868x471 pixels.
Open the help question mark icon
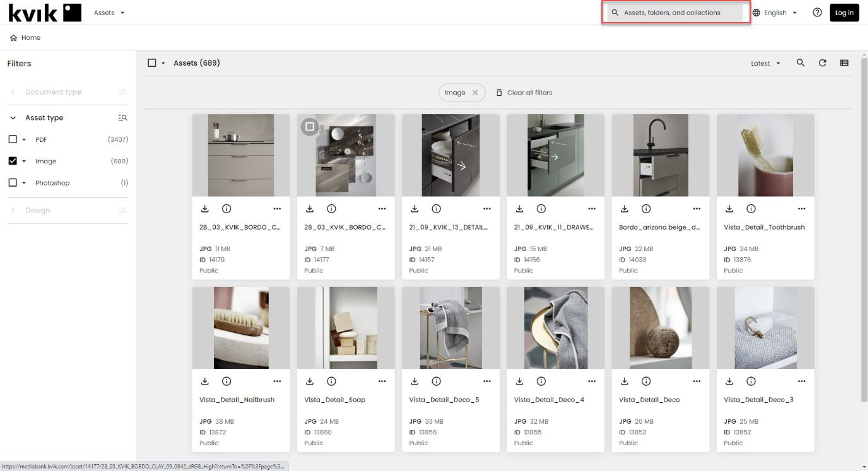click(x=817, y=12)
